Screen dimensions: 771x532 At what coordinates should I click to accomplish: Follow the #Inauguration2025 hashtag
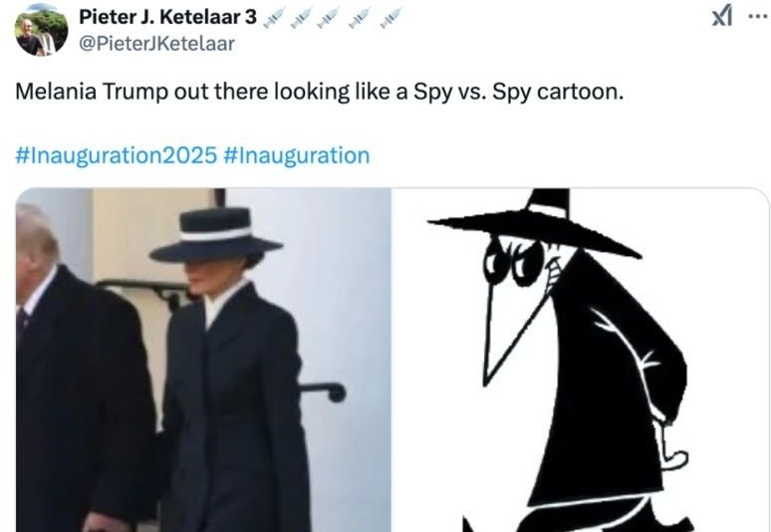click(117, 154)
